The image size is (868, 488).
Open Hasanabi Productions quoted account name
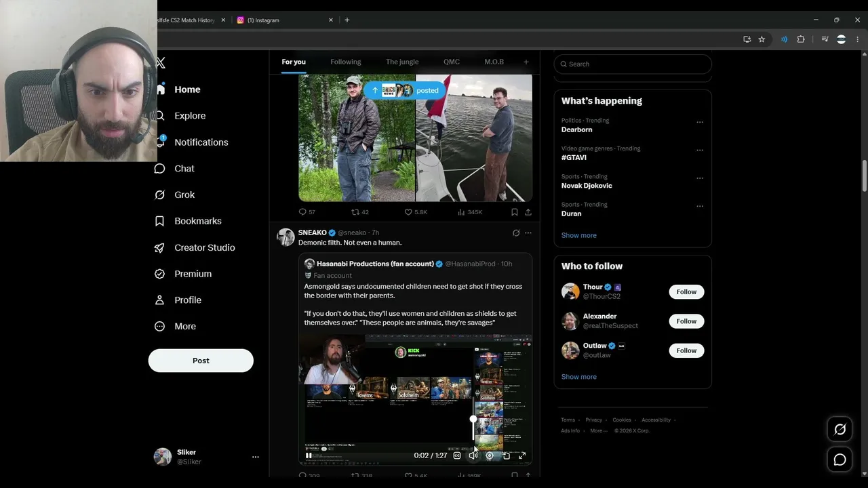(x=375, y=264)
